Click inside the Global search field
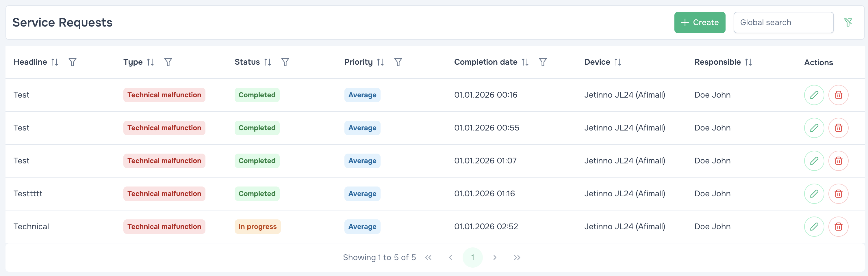 (x=783, y=22)
